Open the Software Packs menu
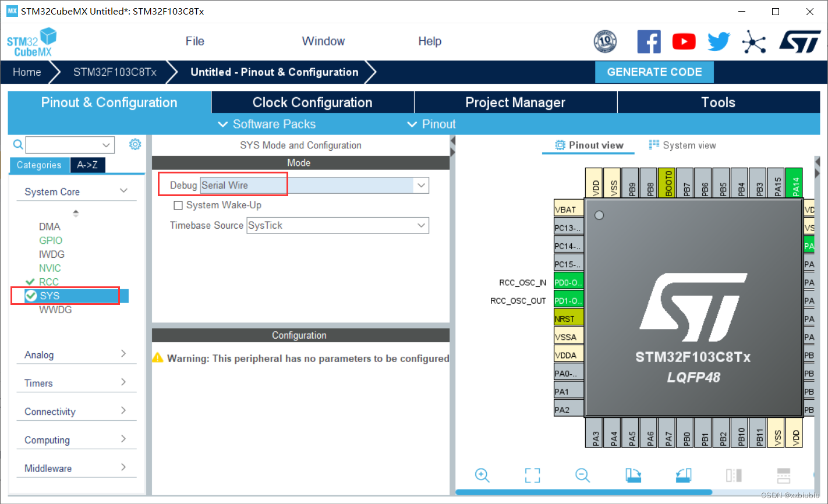Screen dimensions: 828x504 (x=267, y=124)
